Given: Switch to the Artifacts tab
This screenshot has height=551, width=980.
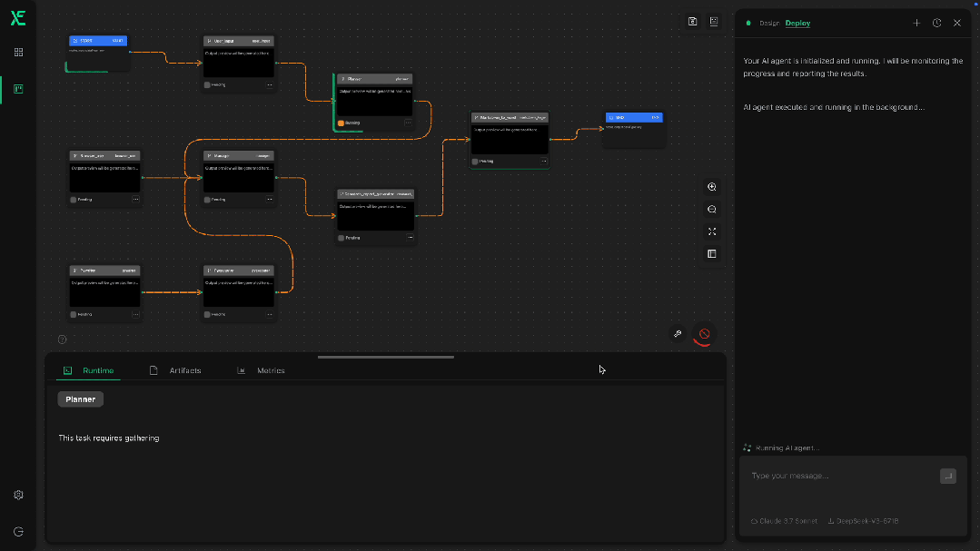Looking at the screenshot, I should (184, 370).
